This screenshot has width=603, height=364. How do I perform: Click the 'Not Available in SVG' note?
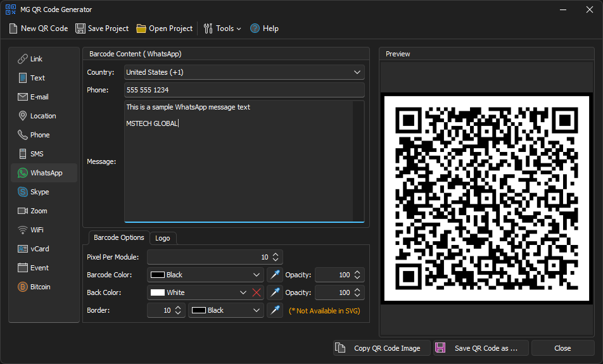[324, 311]
